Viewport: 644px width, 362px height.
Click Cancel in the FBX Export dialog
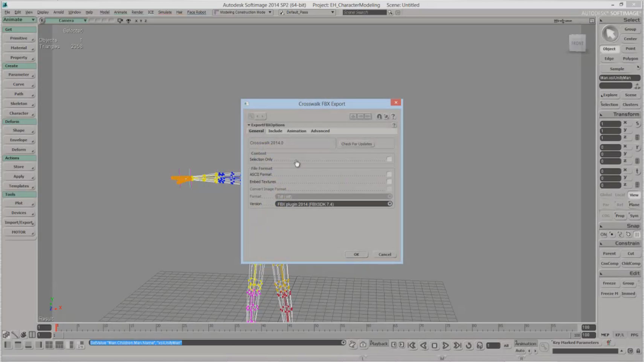(385, 255)
